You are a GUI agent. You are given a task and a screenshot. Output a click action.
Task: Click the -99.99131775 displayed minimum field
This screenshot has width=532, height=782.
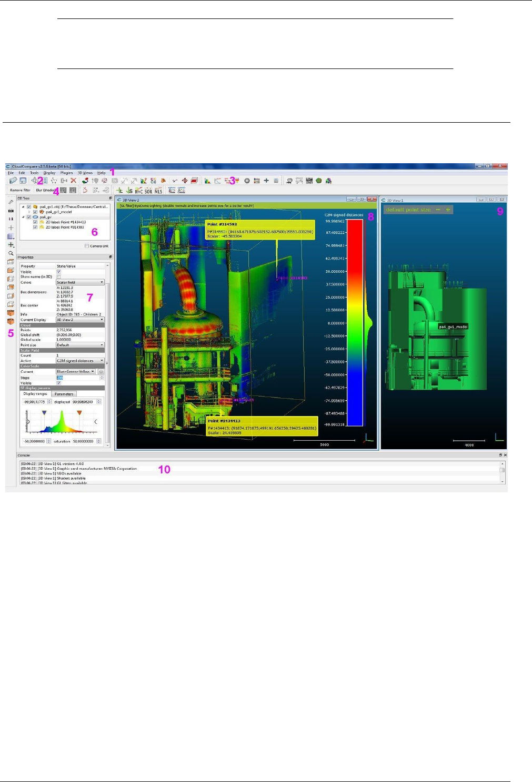point(36,402)
